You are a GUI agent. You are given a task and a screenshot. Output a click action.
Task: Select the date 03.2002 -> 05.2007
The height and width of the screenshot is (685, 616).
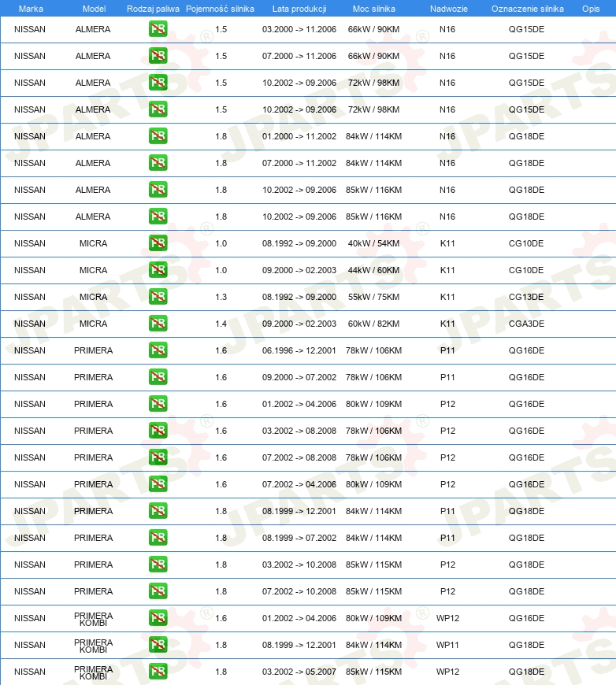299,672
